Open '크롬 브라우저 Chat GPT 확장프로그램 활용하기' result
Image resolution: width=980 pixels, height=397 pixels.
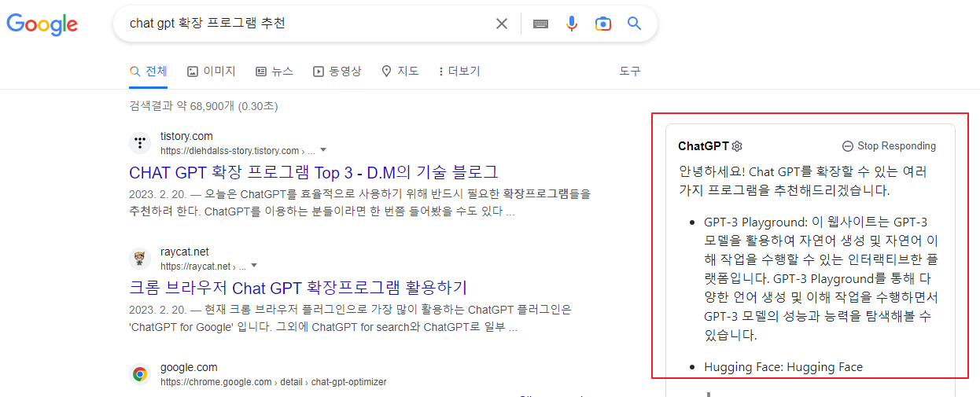pos(298,287)
